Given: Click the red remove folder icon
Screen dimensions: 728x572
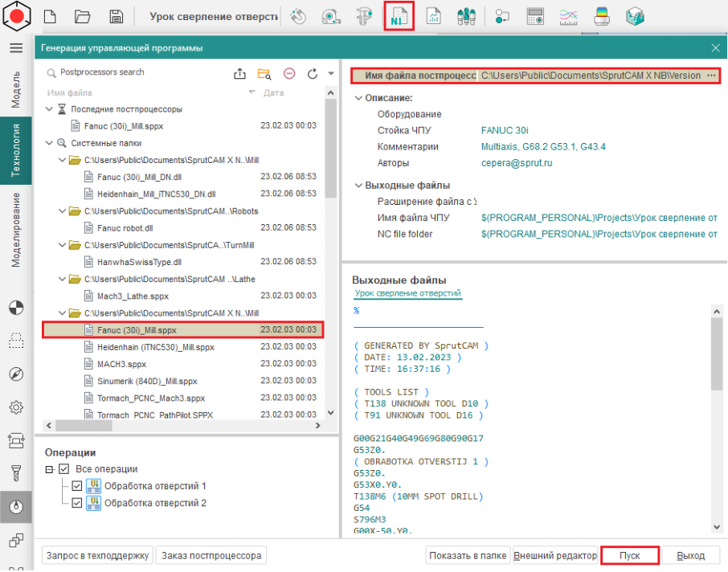Looking at the screenshot, I should (x=288, y=74).
